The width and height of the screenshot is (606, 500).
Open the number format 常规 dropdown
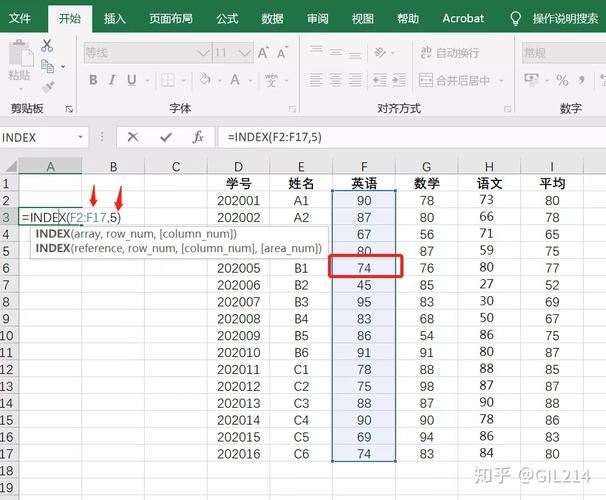pos(563,53)
